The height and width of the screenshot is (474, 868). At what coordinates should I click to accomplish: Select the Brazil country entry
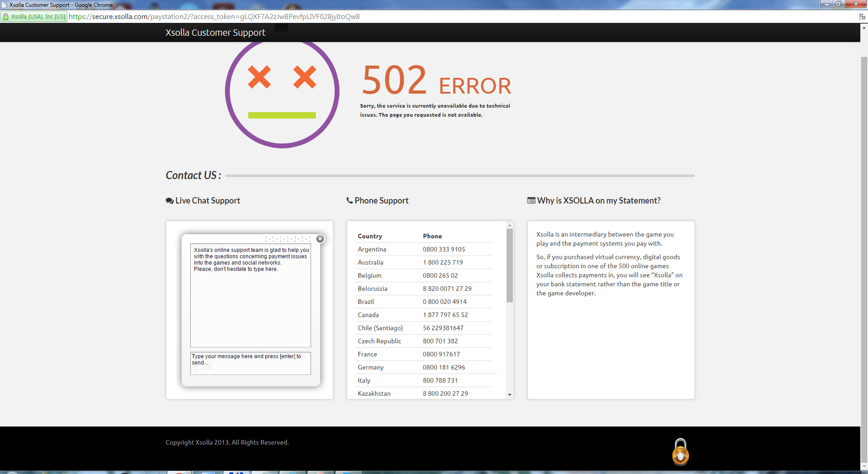tap(366, 302)
